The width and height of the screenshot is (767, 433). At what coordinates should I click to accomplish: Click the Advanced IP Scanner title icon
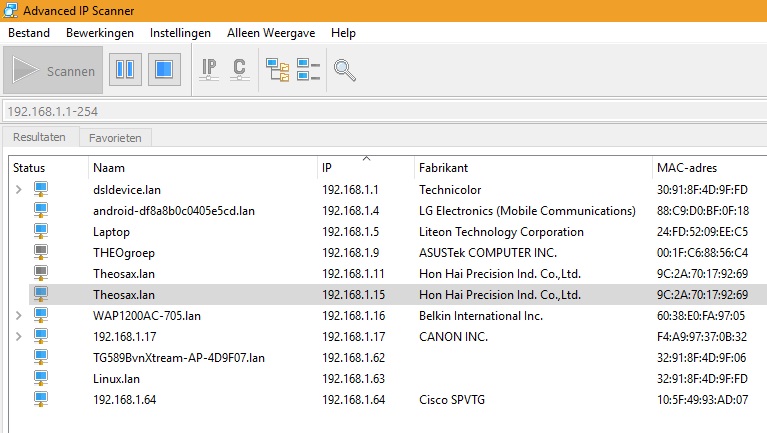10,10
